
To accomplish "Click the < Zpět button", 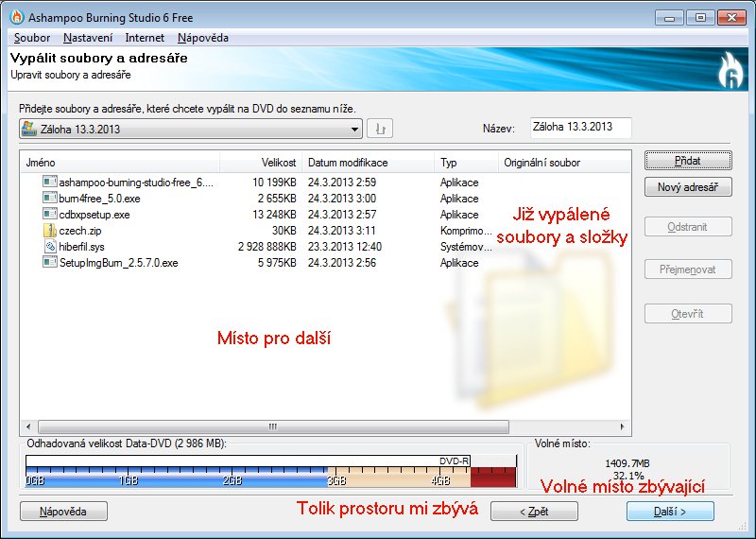I will pos(534,511).
